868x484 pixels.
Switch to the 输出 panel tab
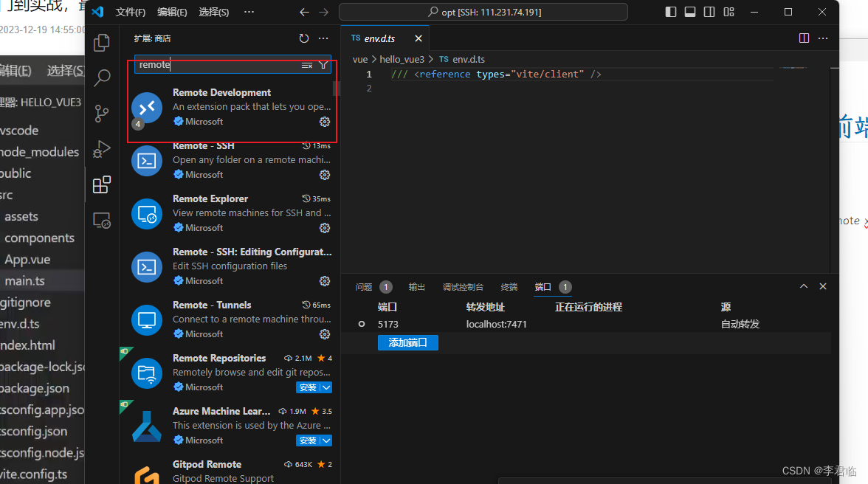417,286
